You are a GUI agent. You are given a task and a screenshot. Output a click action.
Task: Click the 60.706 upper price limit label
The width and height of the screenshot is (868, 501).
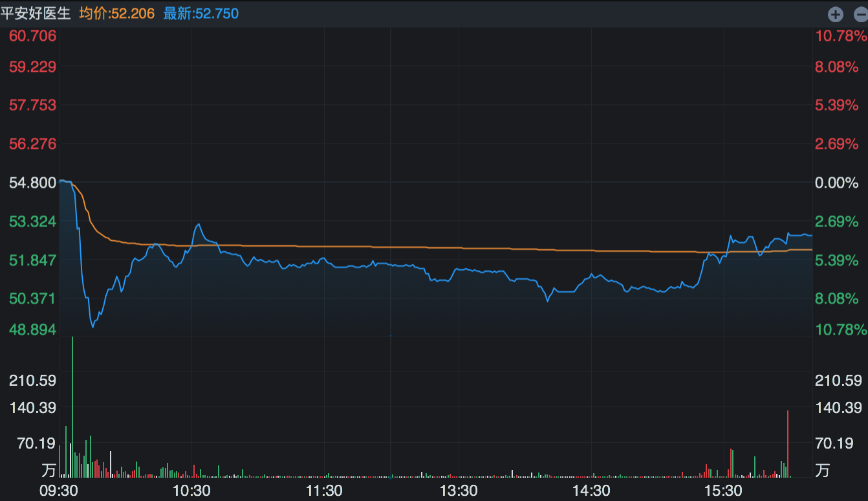click(33, 36)
